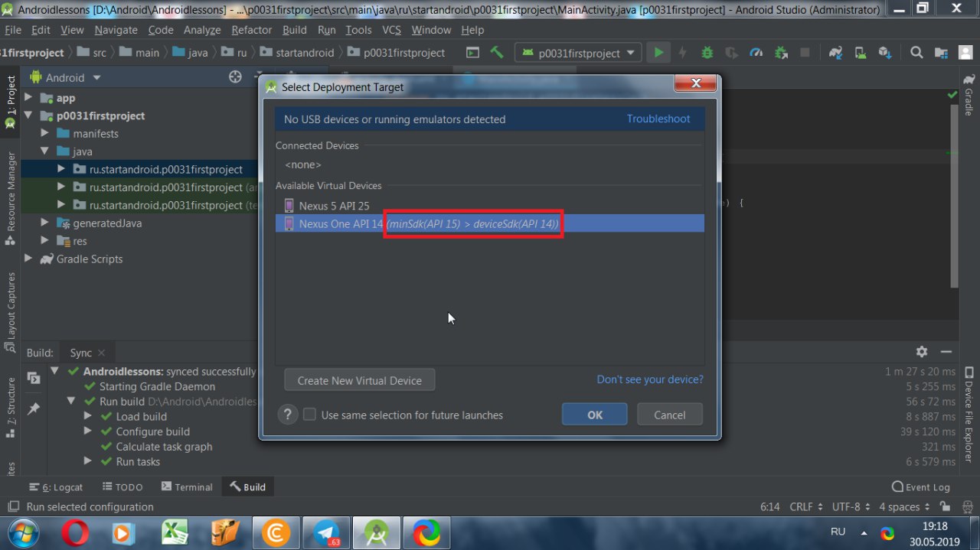
Task: Open the VCS menu
Action: 391,30
